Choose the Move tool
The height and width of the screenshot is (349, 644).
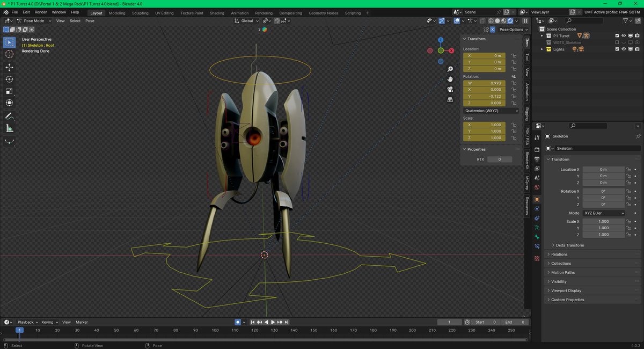[9, 67]
